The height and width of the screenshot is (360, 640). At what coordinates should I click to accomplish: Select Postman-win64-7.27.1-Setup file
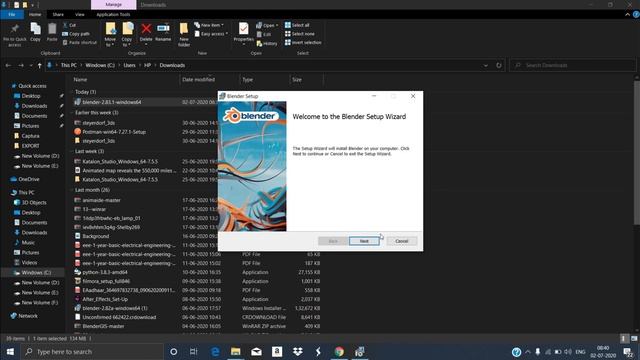(114, 132)
